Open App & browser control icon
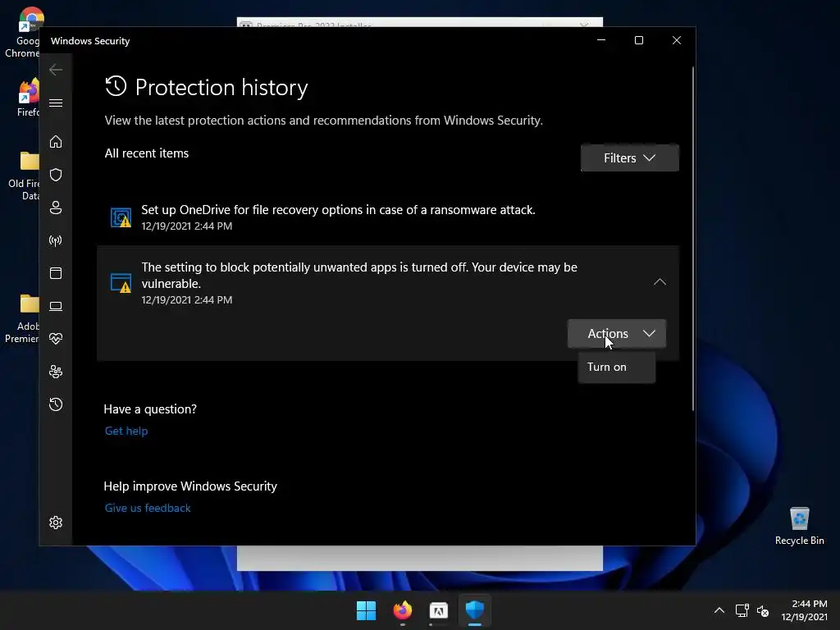Screen dimensions: 840x630 coord(56,273)
